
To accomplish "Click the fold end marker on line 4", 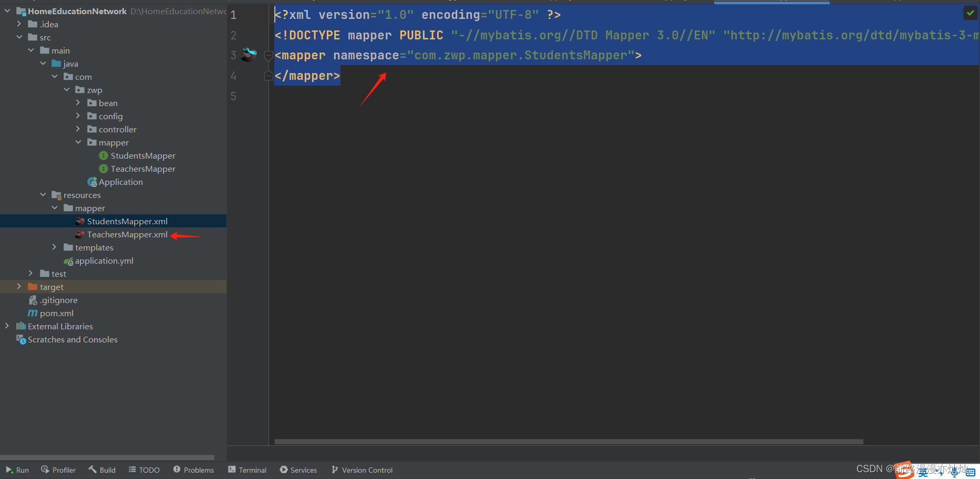I will pos(268,76).
